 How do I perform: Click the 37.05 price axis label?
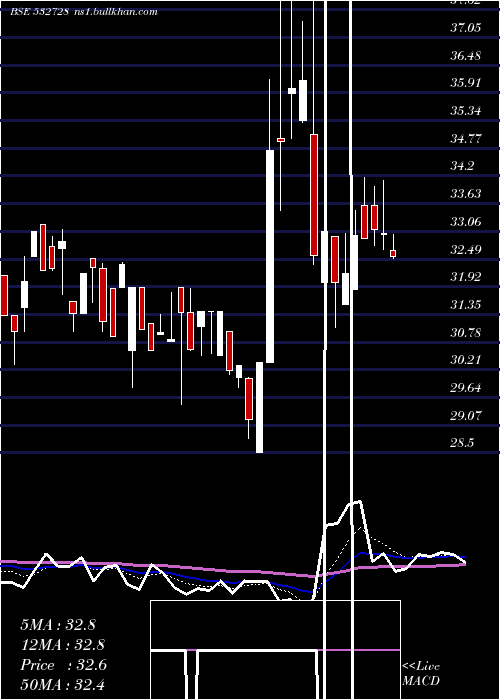465,28
